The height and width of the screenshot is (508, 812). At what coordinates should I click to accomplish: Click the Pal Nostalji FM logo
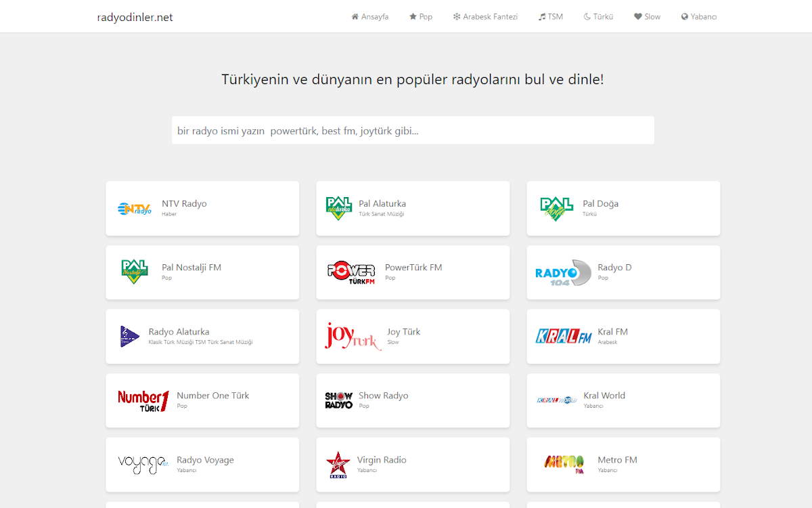click(x=135, y=272)
